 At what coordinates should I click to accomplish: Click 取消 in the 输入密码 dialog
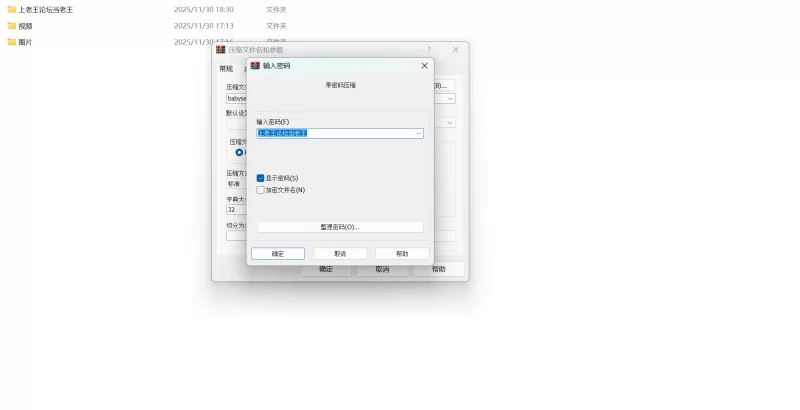tap(340, 253)
